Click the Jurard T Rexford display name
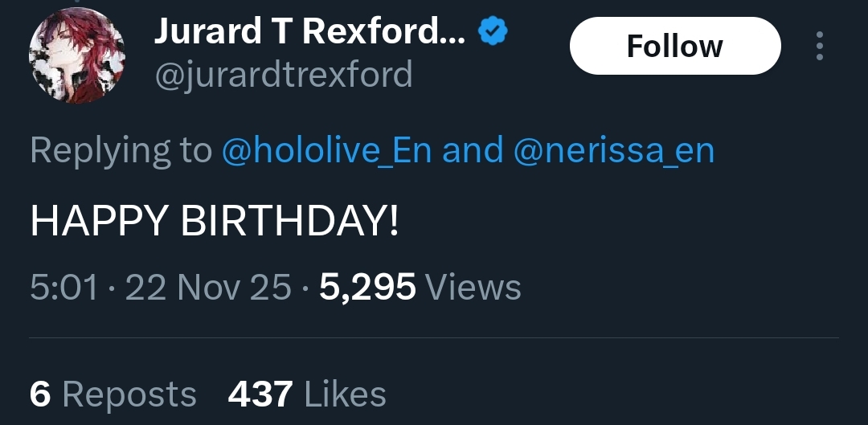This screenshot has width=868, height=425. click(309, 32)
